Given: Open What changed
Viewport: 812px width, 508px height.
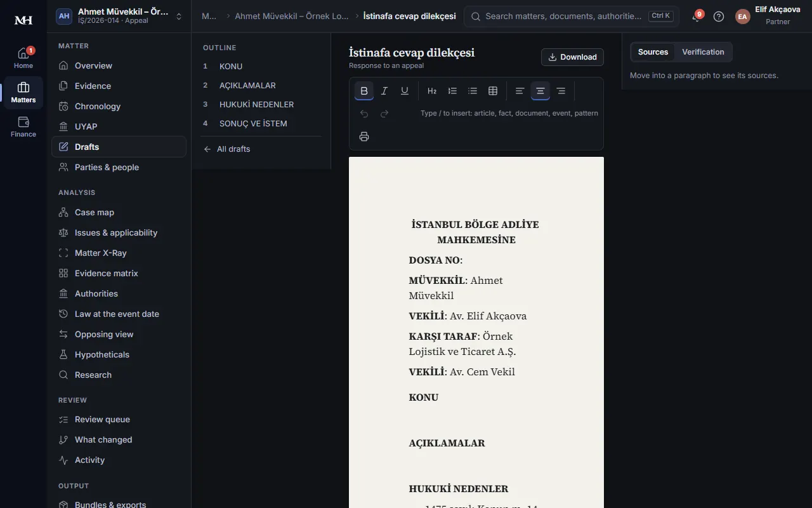Looking at the screenshot, I should (119, 439).
